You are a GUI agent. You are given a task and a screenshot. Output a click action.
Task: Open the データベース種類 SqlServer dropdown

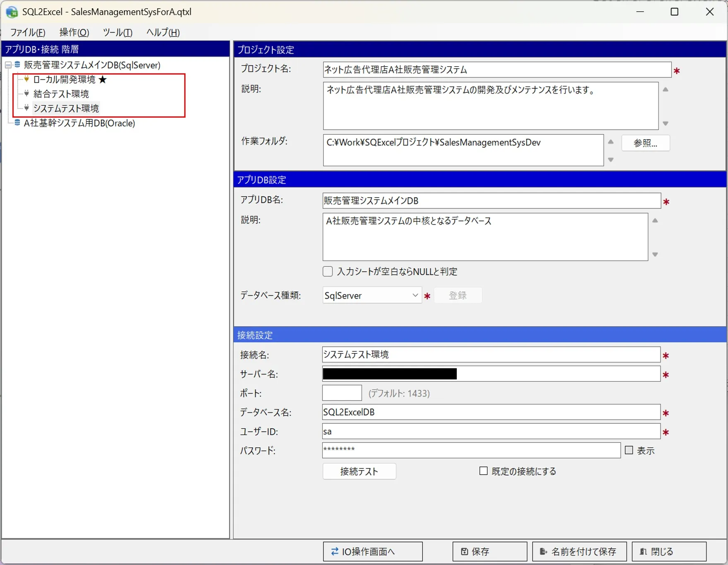point(372,295)
